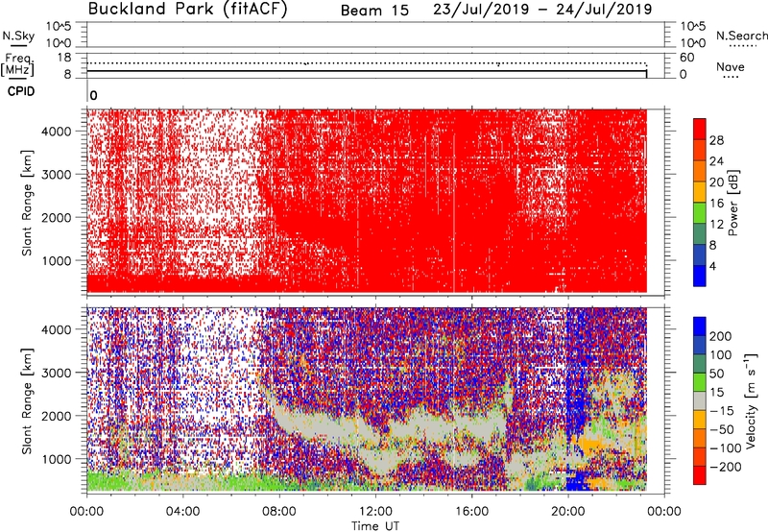Click the 4 label on power colorbar
This screenshot has width=768, height=532.
[x=712, y=266]
